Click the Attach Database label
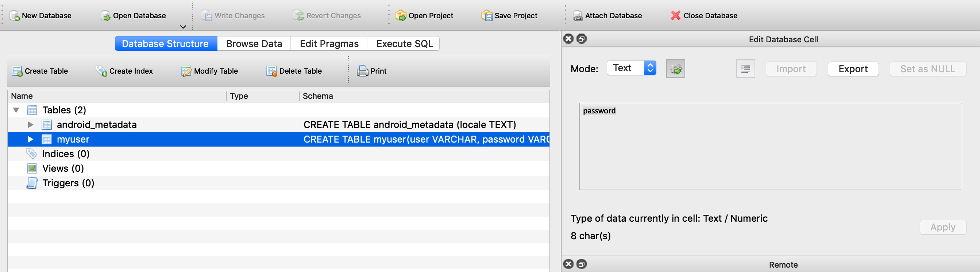The height and width of the screenshot is (272, 980). click(x=613, y=16)
